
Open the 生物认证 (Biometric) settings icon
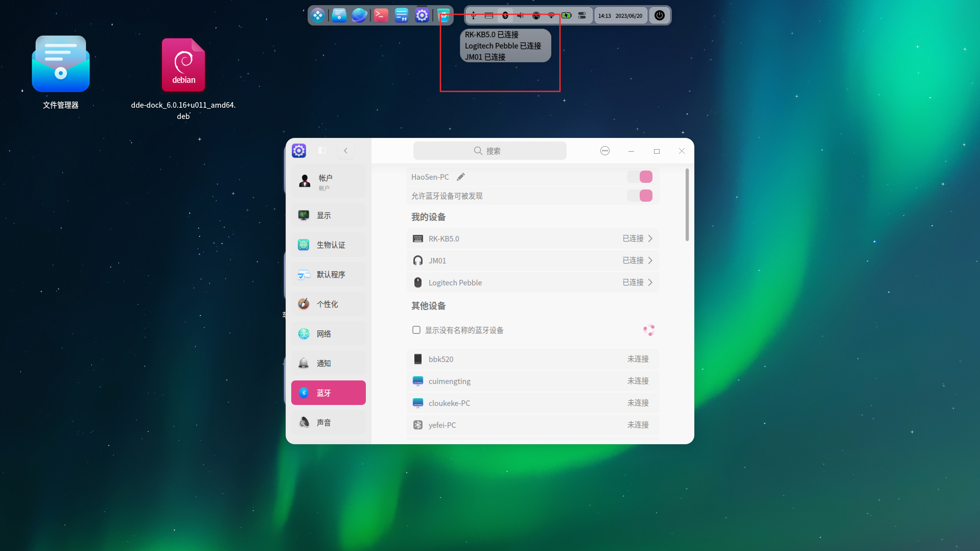pos(304,245)
